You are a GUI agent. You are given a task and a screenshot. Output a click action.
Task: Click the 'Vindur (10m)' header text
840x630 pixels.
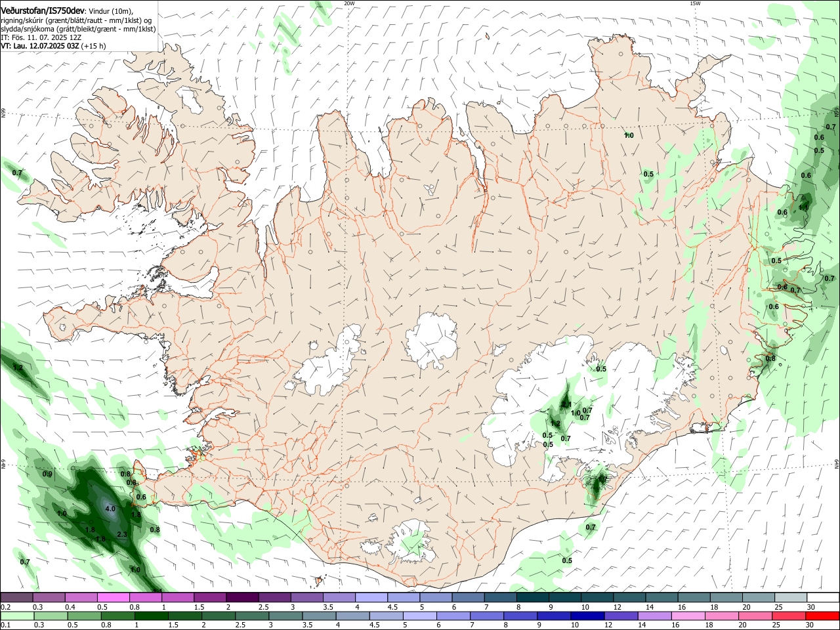pyautogui.click(x=111, y=12)
